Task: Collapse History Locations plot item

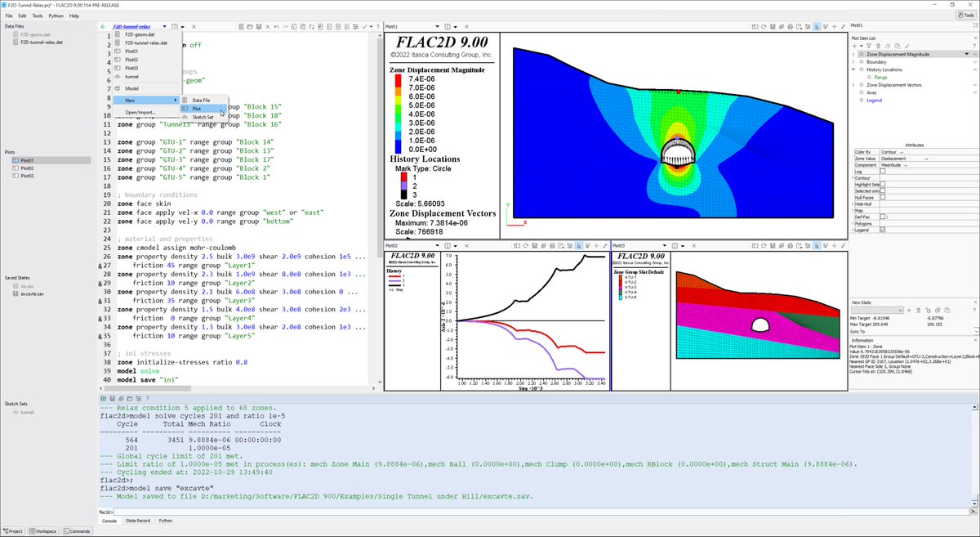Action: pyautogui.click(x=853, y=69)
